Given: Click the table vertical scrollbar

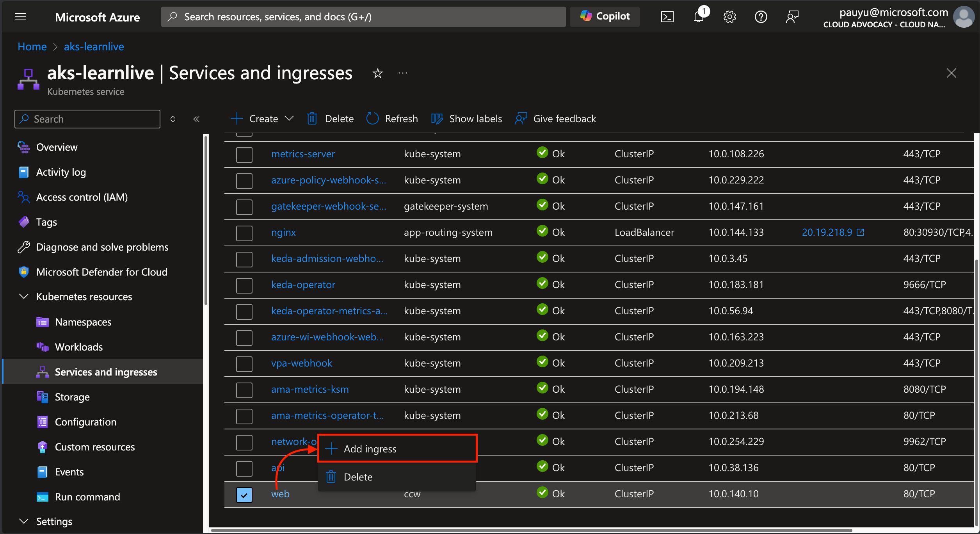Looking at the screenshot, I should tap(977, 392).
